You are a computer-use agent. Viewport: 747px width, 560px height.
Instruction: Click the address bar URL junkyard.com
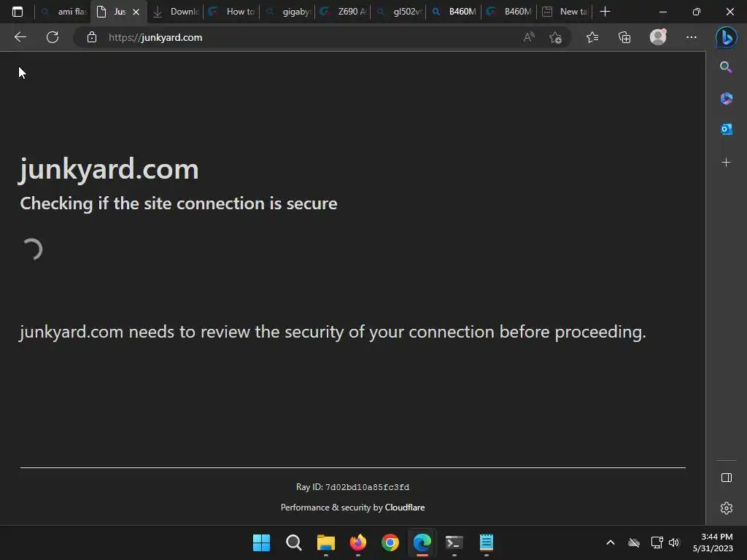pyautogui.click(x=155, y=37)
